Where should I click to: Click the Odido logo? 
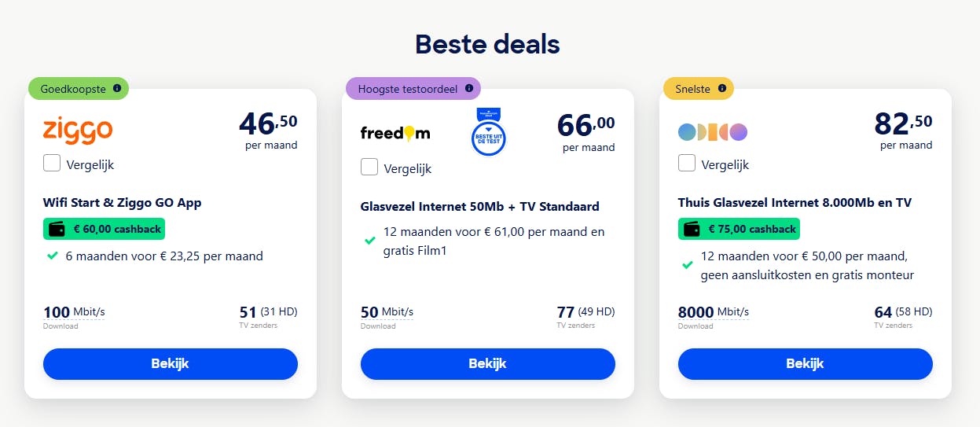(712, 132)
